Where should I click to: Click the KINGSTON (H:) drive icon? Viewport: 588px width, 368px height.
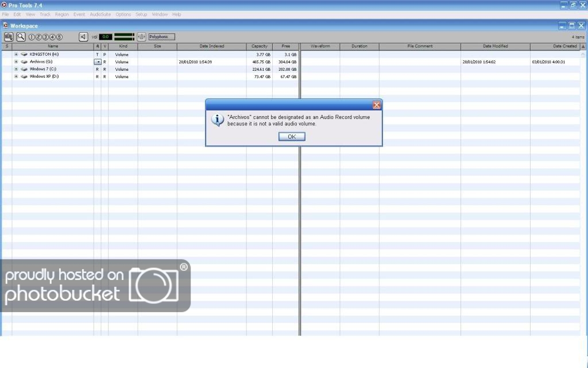click(24, 55)
